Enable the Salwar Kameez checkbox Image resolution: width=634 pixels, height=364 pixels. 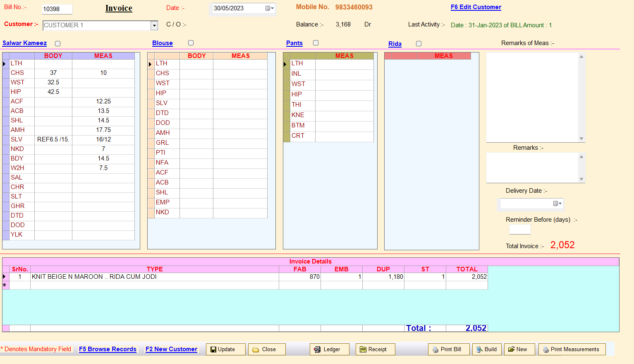pyautogui.click(x=58, y=43)
